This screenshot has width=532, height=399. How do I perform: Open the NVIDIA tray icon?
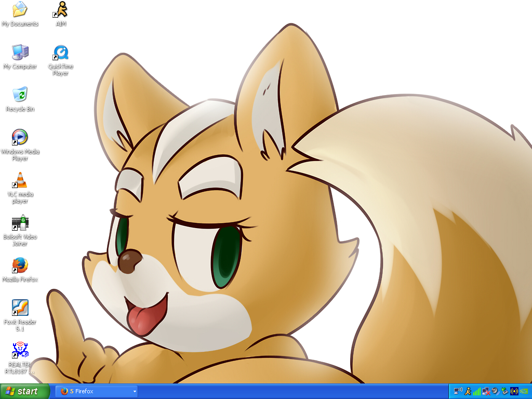[x=524, y=391]
